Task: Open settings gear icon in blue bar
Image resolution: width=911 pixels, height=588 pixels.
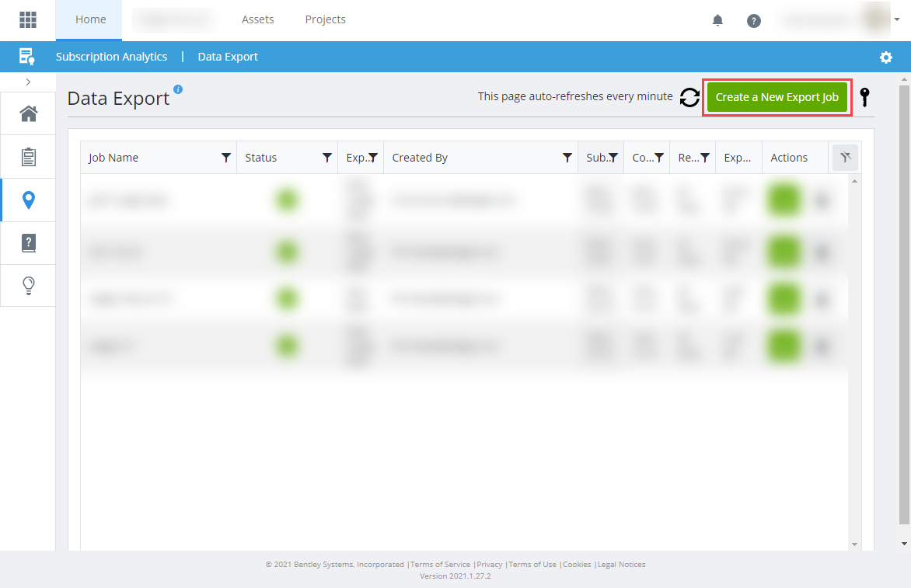Action: pos(885,57)
